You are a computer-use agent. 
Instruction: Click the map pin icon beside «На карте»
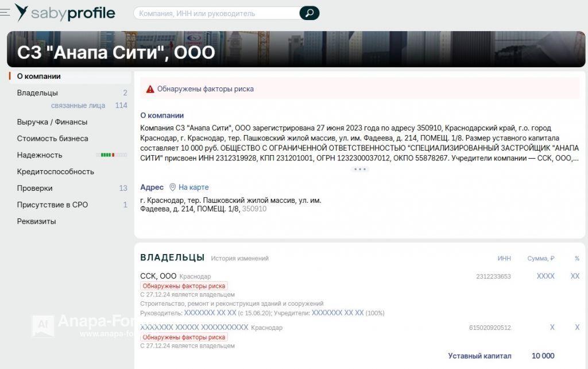point(172,187)
